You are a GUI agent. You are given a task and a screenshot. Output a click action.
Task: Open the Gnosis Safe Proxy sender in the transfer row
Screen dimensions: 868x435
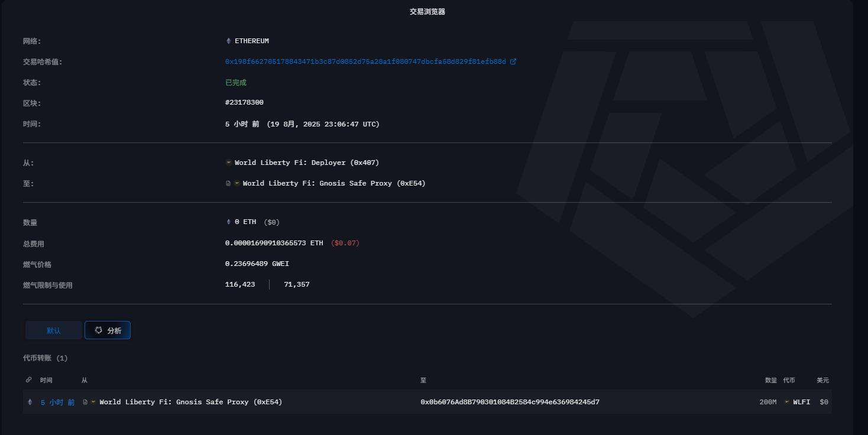point(190,402)
